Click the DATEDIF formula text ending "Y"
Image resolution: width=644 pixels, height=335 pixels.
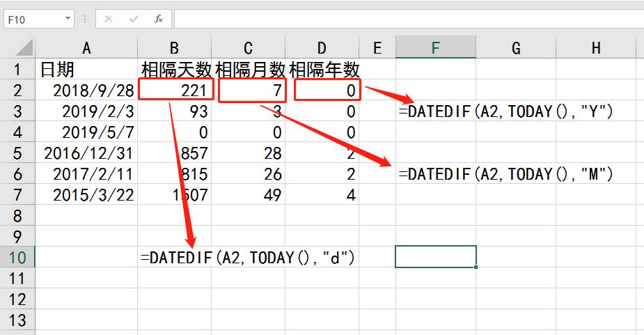coord(506,111)
